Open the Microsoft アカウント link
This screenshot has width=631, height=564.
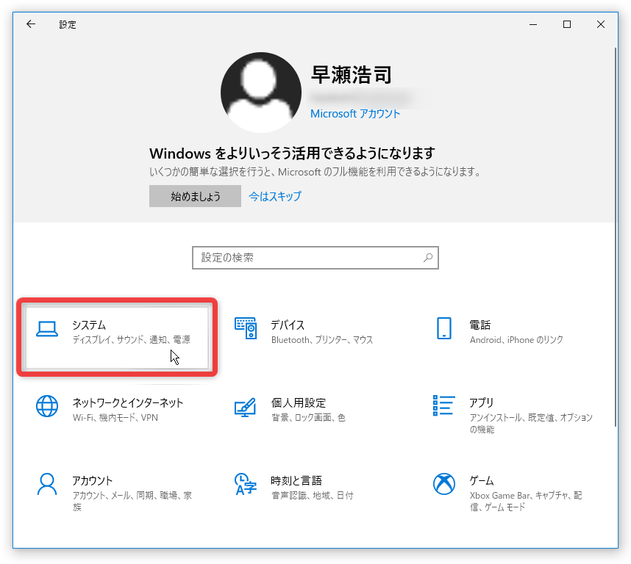pos(355,114)
